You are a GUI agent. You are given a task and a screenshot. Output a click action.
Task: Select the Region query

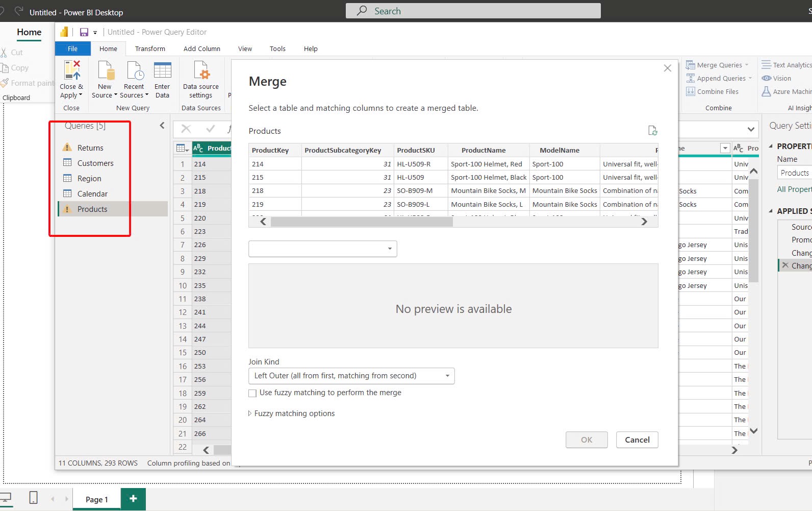click(x=113, y=178)
